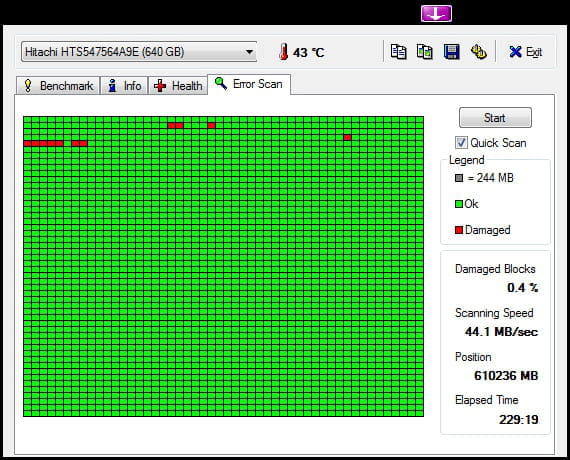Click the thermometer temperature icon
The height and width of the screenshot is (460, 570).
point(284,52)
